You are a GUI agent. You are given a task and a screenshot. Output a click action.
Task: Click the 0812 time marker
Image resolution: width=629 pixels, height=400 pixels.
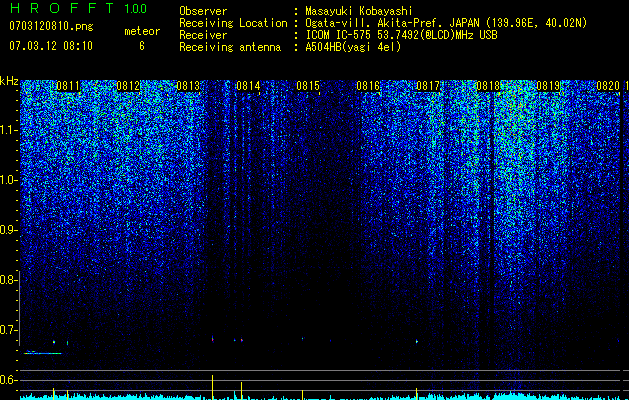128,86
